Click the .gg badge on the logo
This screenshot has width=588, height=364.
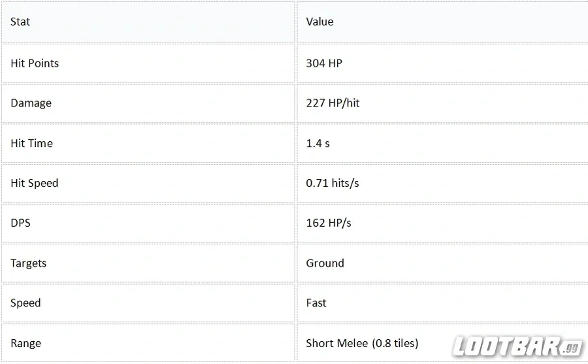click(572, 348)
